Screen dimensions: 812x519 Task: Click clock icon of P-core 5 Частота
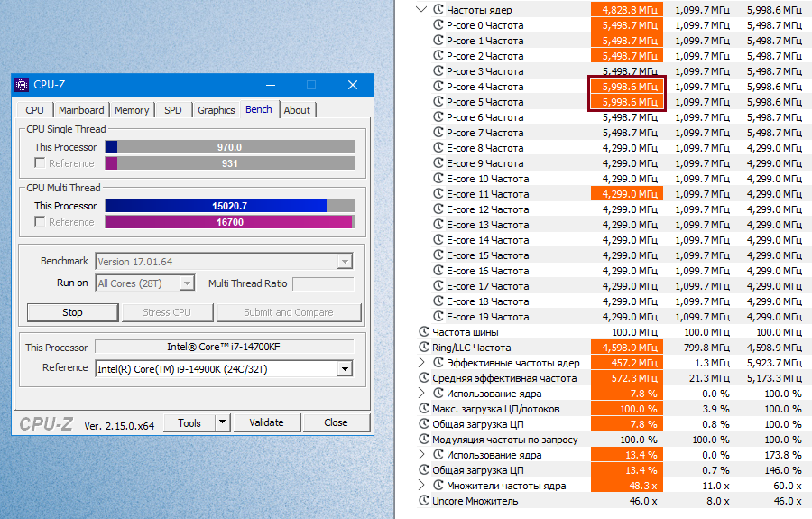pyautogui.click(x=438, y=101)
